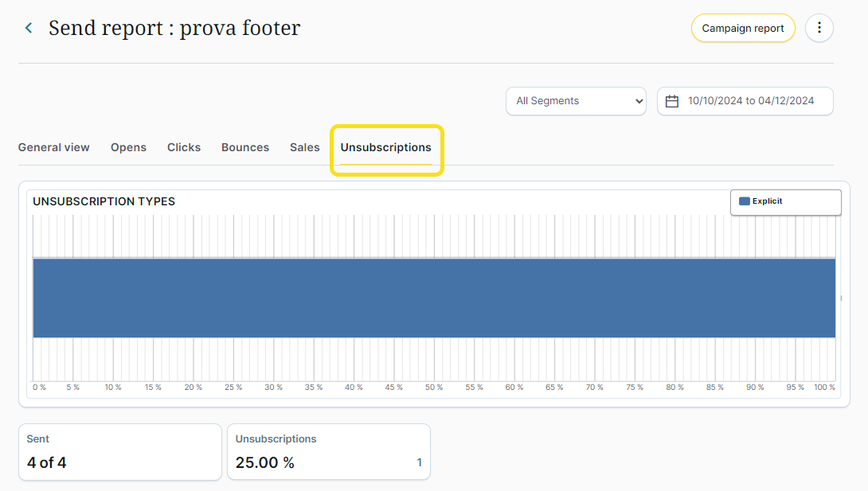Screen dimensions: 868x491
Task: Edit the 10/10/2024 to 04/12/2024 date range
Action: click(751, 101)
